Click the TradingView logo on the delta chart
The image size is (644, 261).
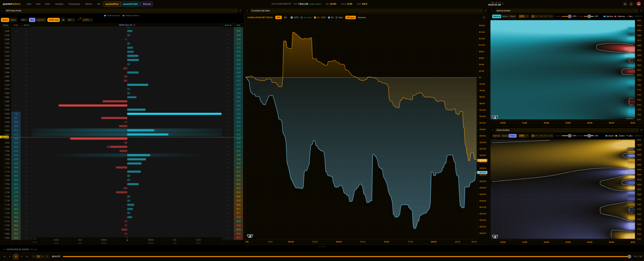250,236
